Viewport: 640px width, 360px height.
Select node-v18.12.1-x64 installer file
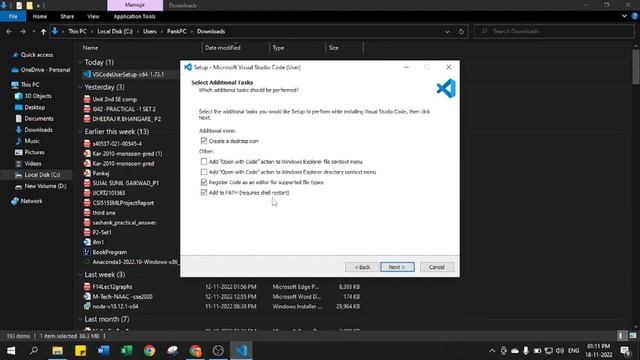tap(115, 306)
